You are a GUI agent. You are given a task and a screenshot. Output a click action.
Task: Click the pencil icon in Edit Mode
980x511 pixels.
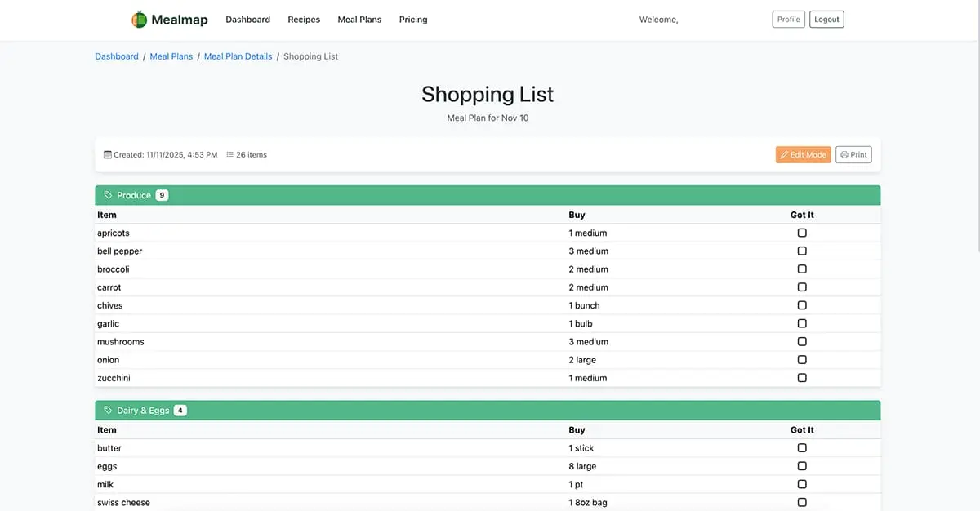pyautogui.click(x=785, y=153)
